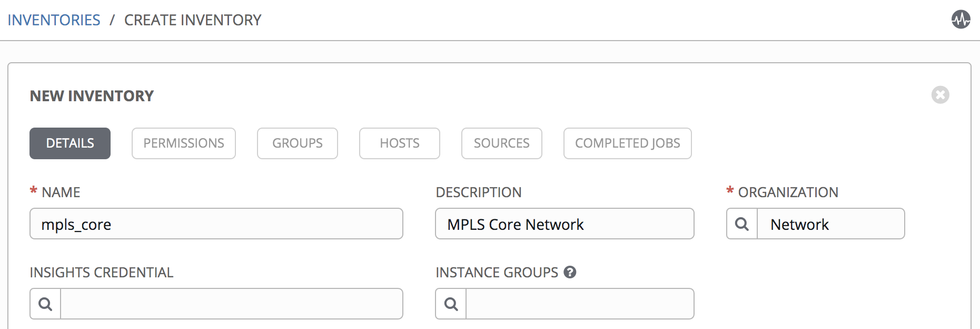
Task: Click the Description label
Action: [x=479, y=192]
